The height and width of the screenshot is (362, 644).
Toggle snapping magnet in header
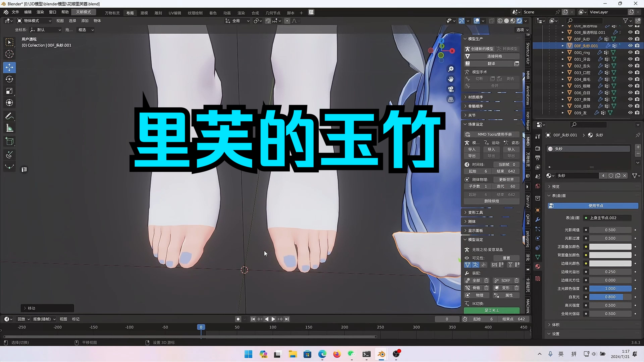[268, 21]
